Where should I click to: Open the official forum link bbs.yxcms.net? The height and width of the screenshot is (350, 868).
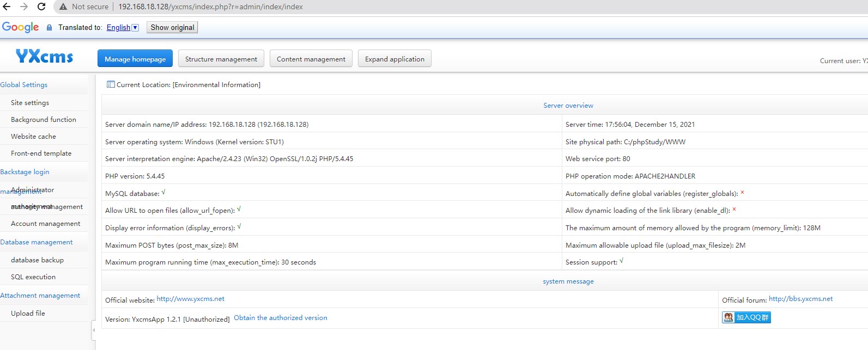(x=800, y=299)
